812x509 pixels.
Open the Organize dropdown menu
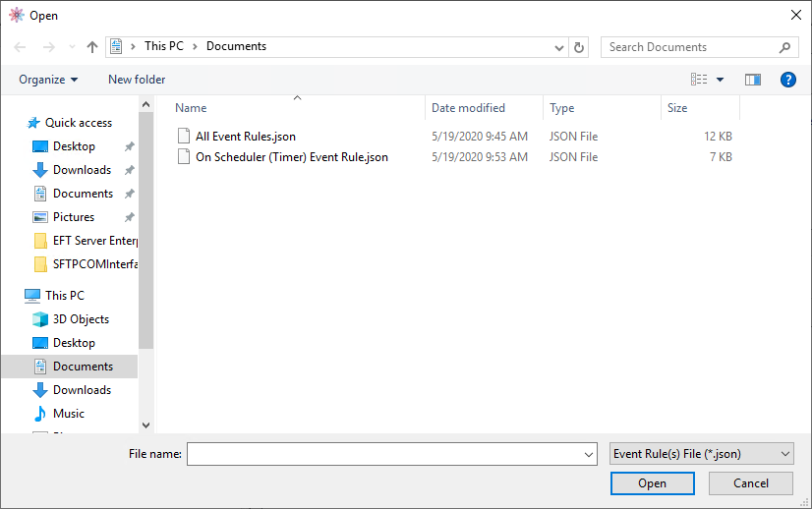48,80
